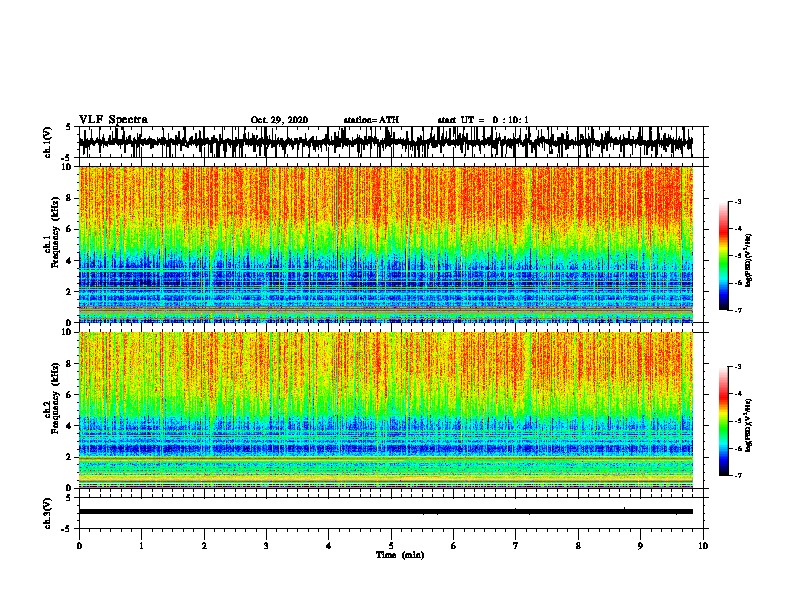Click time axis tick label "9"
Image resolution: width=792 pixels, height=612 pixels.
(640, 546)
